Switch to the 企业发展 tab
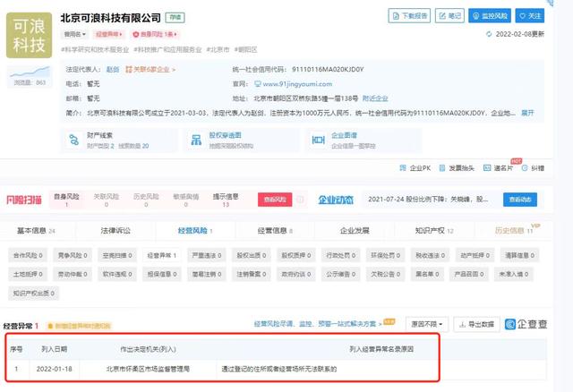Screen dimensions: 573x392 [x=355, y=231]
